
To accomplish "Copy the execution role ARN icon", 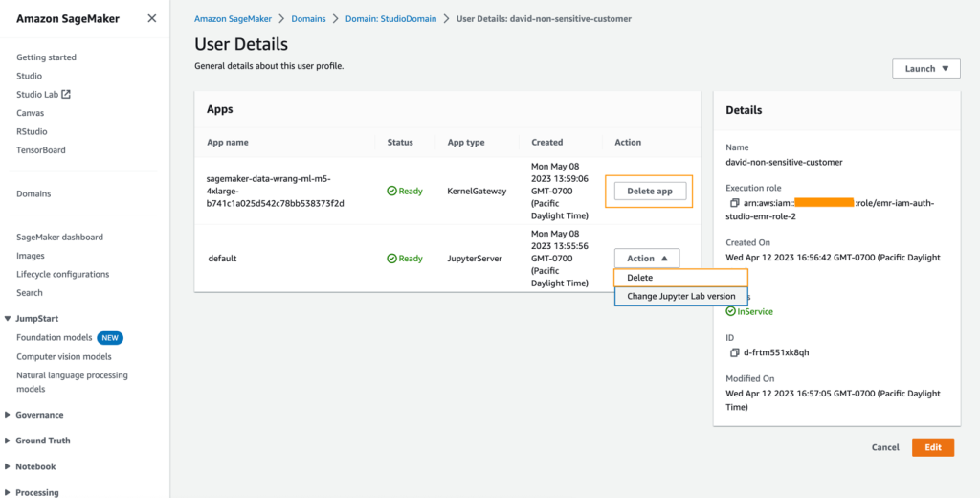I will [x=734, y=203].
